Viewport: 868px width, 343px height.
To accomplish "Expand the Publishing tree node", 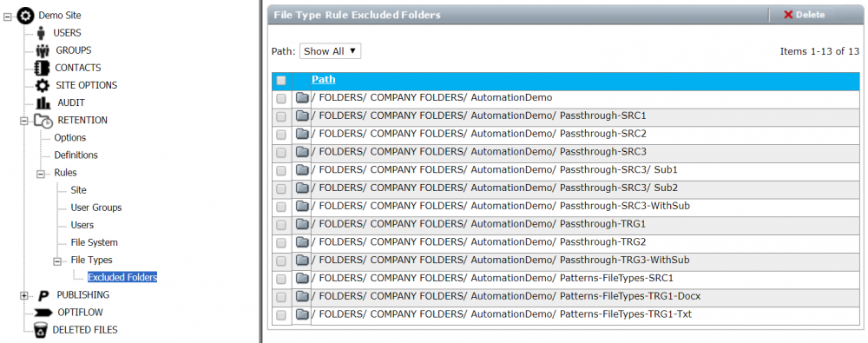I will 23,296.
